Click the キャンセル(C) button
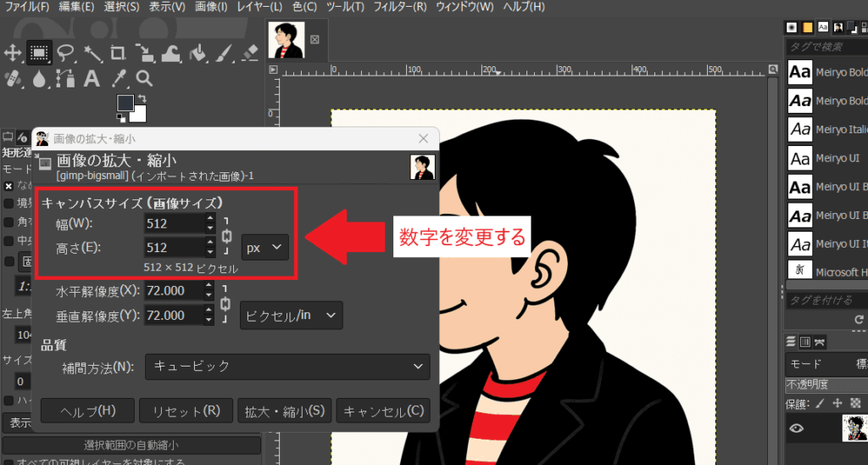 tap(383, 411)
